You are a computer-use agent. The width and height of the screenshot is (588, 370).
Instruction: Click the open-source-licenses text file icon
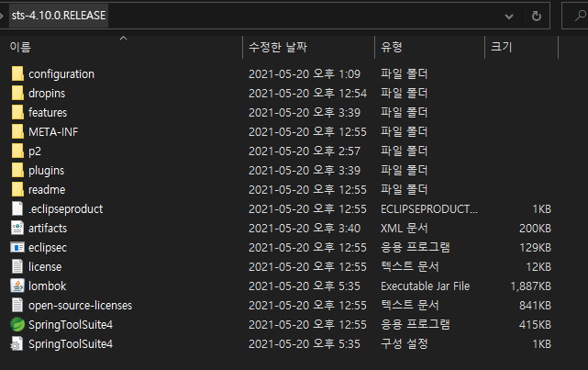[17, 306]
